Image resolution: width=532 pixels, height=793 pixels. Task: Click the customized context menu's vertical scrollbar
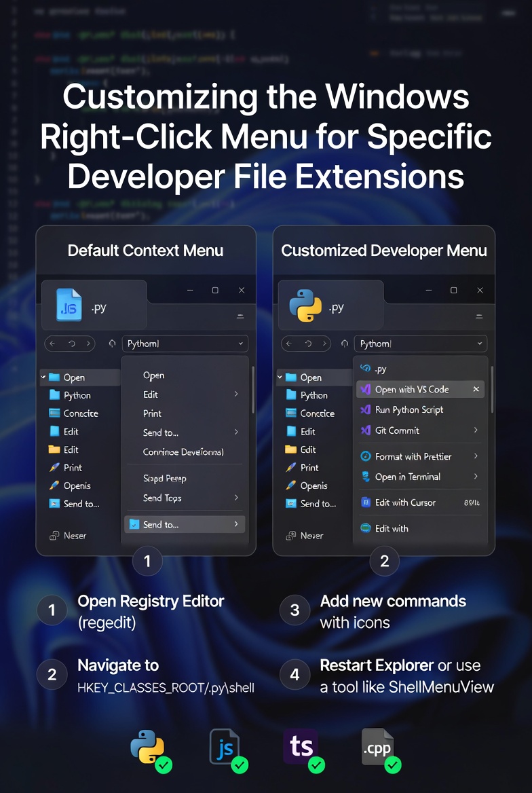[x=491, y=390]
